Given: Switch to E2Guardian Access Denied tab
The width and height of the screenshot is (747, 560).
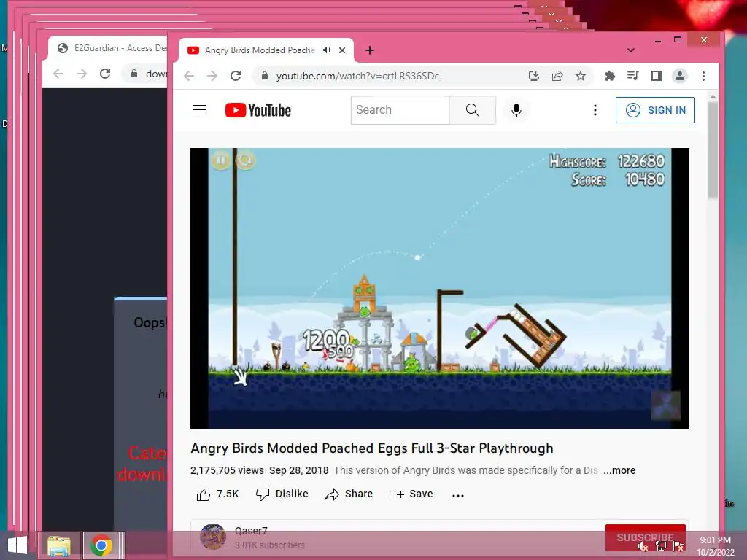Looking at the screenshot, I should click(112, 48).
